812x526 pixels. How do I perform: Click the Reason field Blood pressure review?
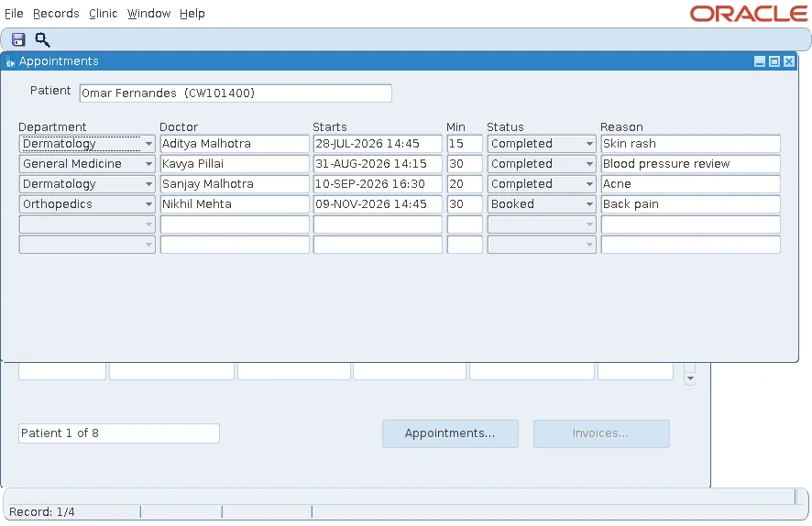690,164
